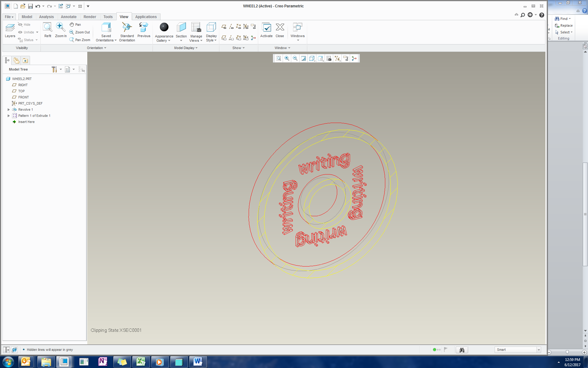Expand the Revolve 1 feature
This screenshot has width=588, height=368.
click(9, 109)
